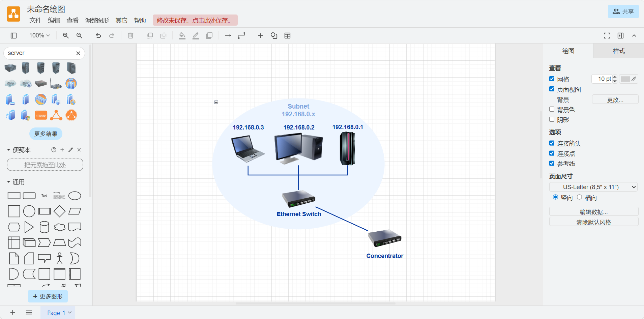Open 更多图形 shapes dialog
644x319 pixels.
click(x=48, y=296)
